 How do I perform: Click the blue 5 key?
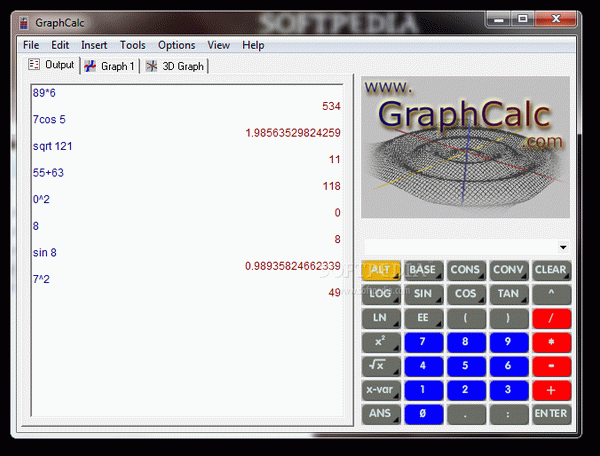tap(466, 366)
